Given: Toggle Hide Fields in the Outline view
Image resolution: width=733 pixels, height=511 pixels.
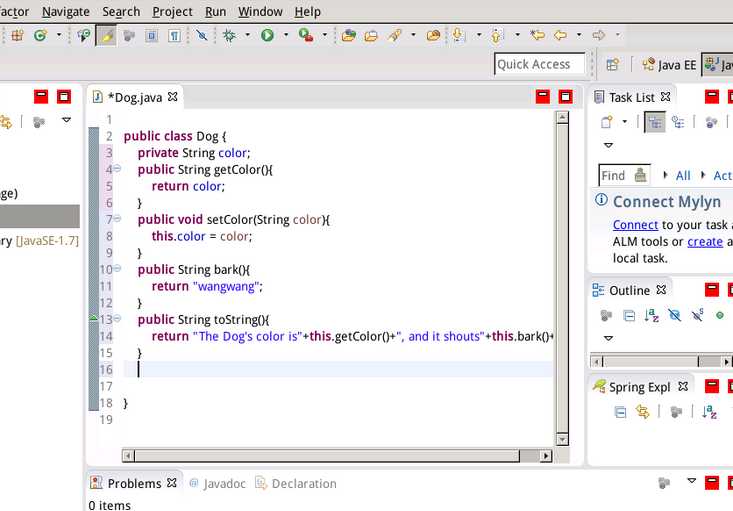Looking at the screenshot, I should coord(674,316).
